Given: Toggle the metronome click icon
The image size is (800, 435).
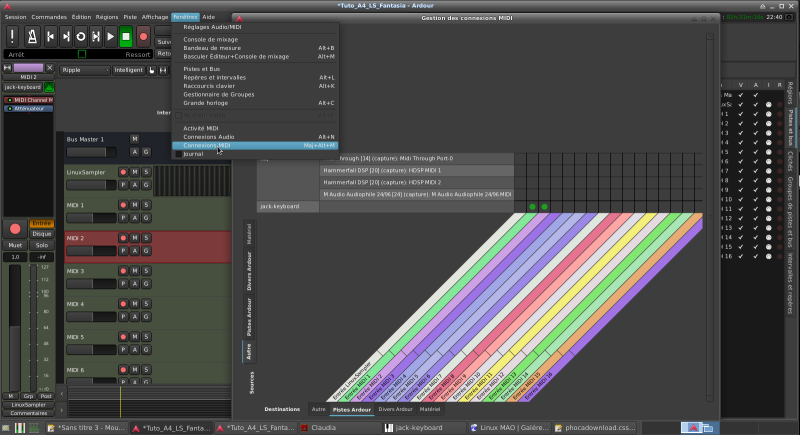Looking at the screenshot, I should coord(30,36).
